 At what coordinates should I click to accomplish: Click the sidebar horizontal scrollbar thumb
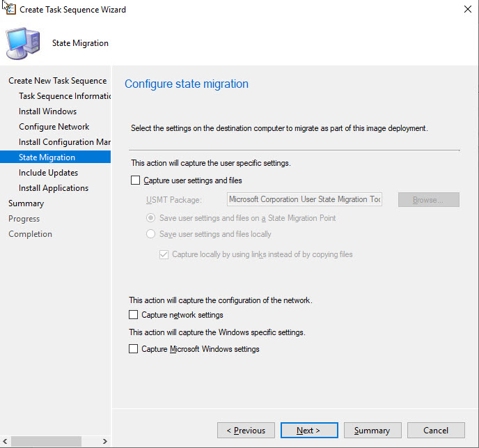(x=47, y=441)
